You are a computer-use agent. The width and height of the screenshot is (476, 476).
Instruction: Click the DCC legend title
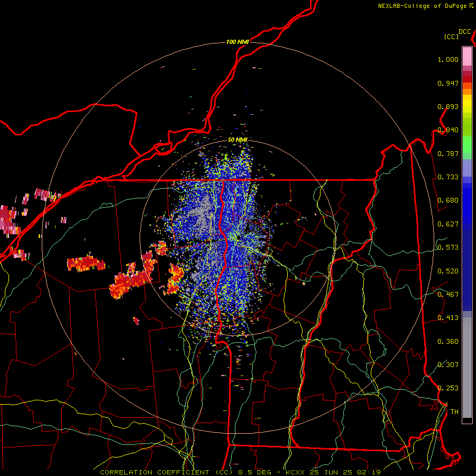[x=465, y=32]
